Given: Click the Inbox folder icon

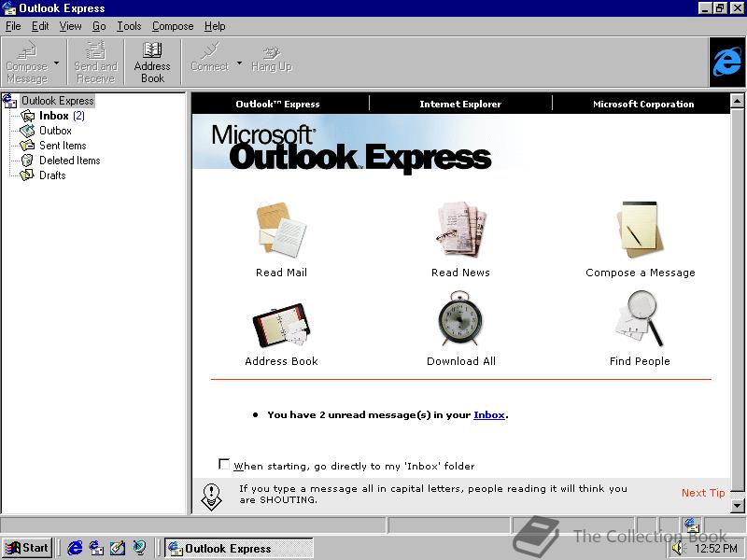Looking at the screenshot, I should [x=28, y=116].
